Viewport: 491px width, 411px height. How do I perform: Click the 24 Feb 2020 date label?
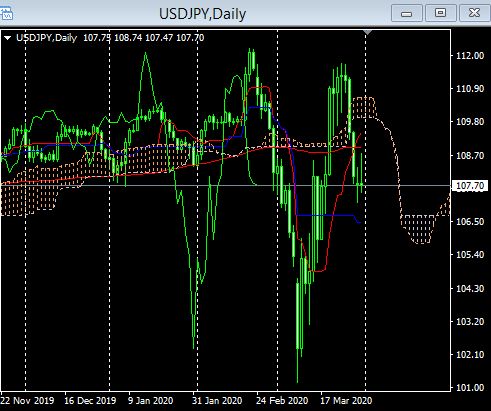pos(282,400)
